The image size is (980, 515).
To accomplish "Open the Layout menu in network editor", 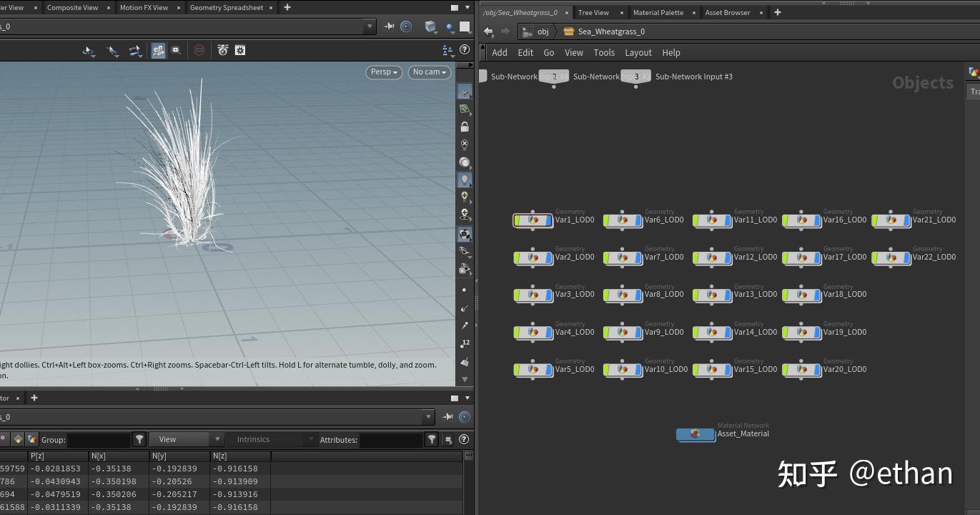I will pos(638,53).
